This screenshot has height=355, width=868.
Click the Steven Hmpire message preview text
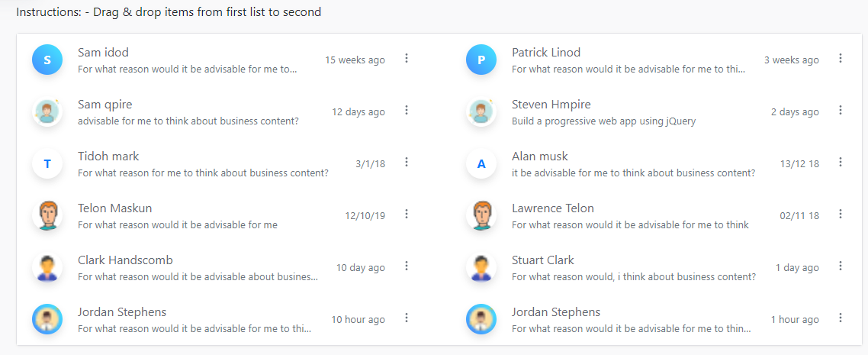coord(603,121)
